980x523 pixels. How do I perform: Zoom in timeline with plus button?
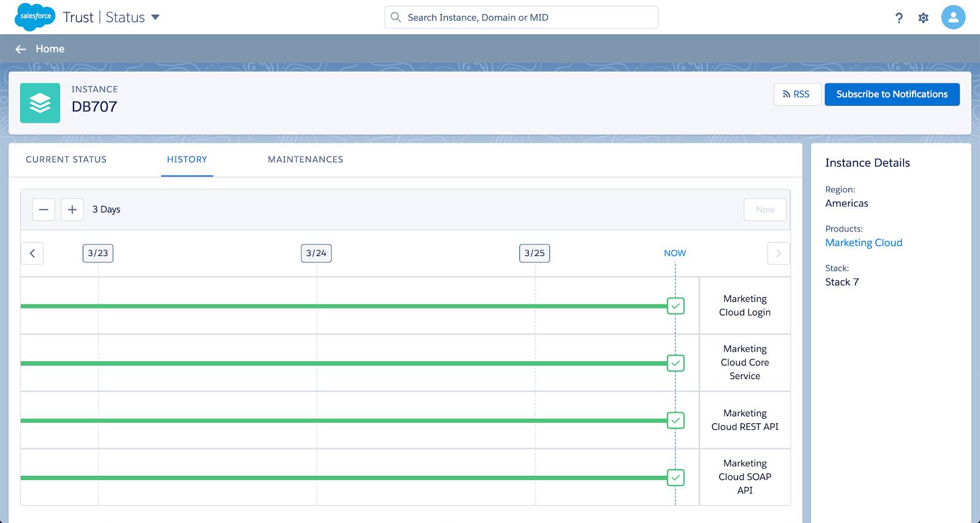(x=72, y=209)
